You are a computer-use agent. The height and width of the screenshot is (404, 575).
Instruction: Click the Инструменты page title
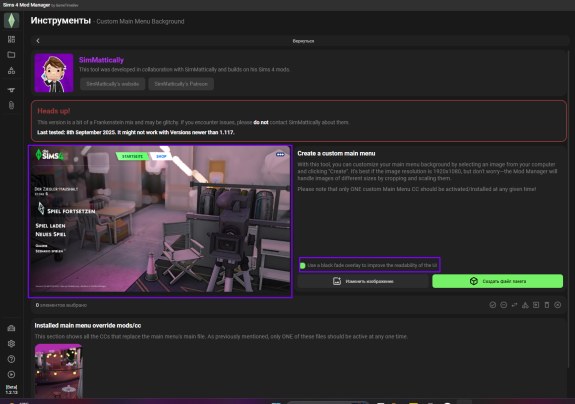coord(61,21)
